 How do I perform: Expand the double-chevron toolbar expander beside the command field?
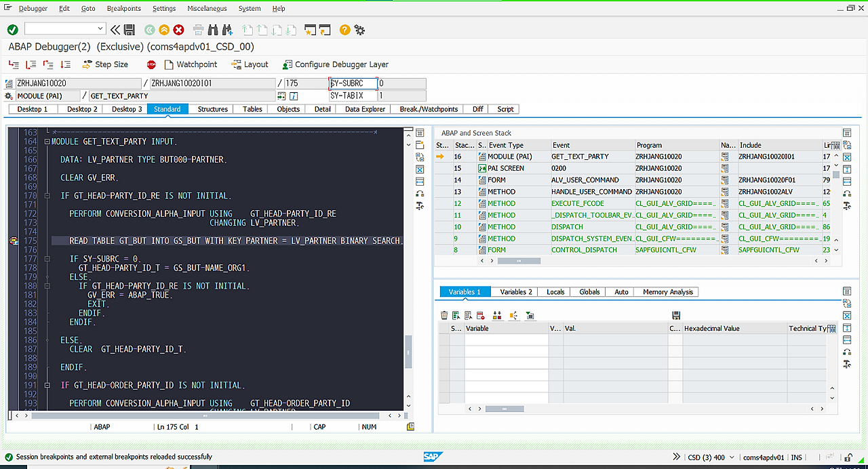[x=115, y=30]
